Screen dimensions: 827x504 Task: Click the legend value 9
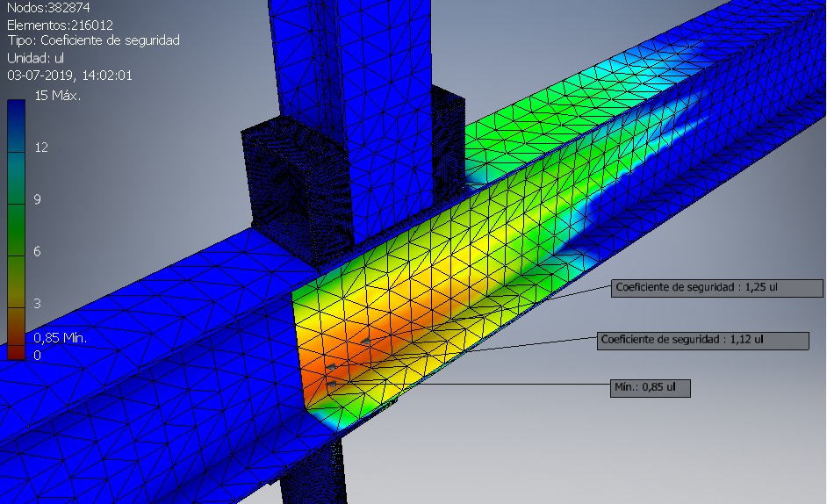[38, 199]
